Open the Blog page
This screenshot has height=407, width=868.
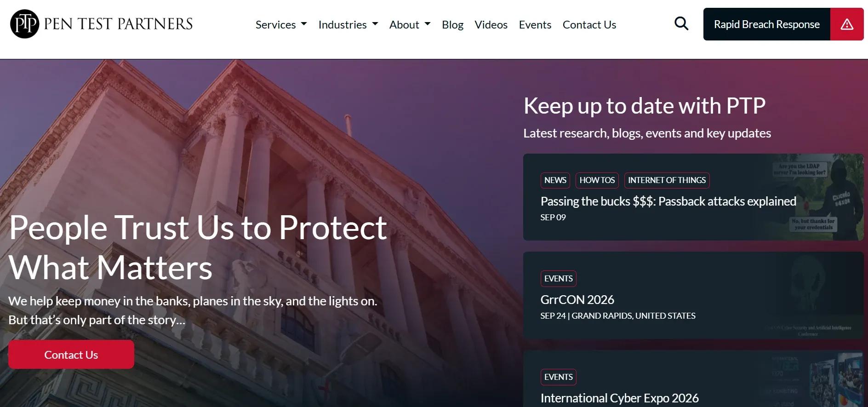pos(452,24)
